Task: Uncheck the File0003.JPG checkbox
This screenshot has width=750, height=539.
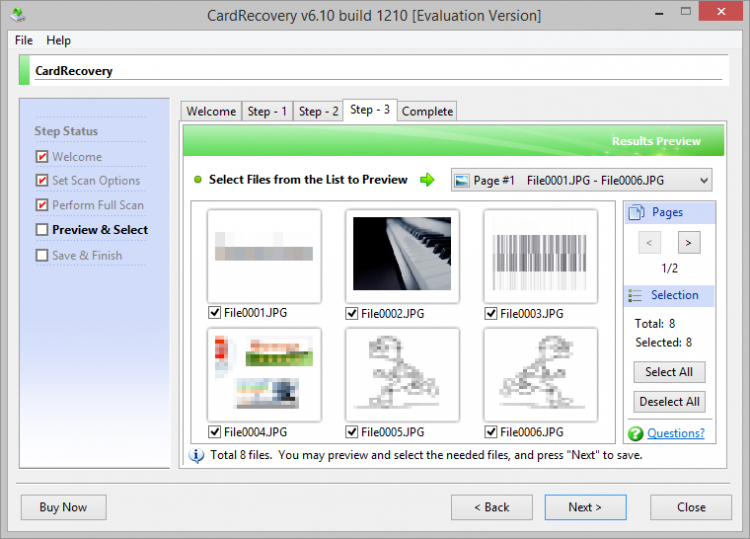Action: tap(491, 313)
